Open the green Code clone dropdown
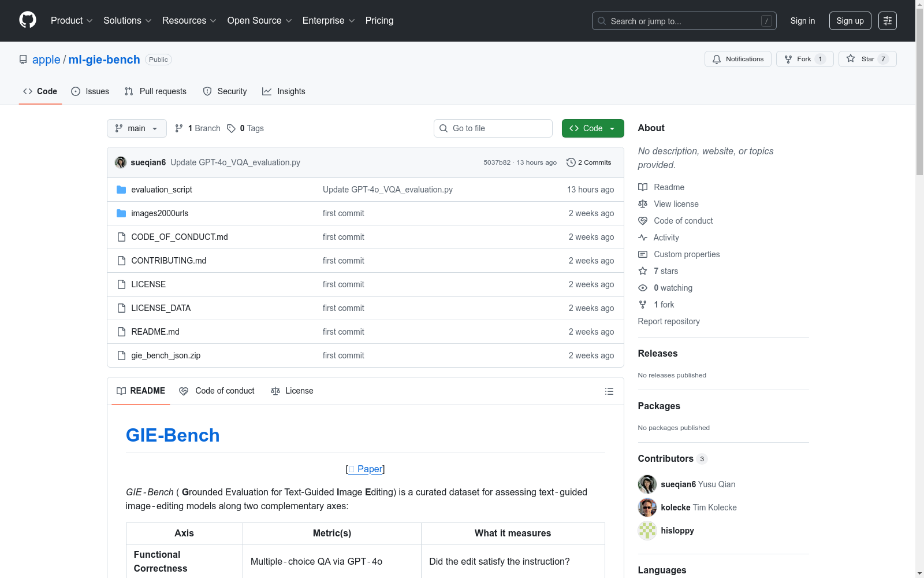The height and width of the screenshot is (578, 924). (x=593, y=128)
